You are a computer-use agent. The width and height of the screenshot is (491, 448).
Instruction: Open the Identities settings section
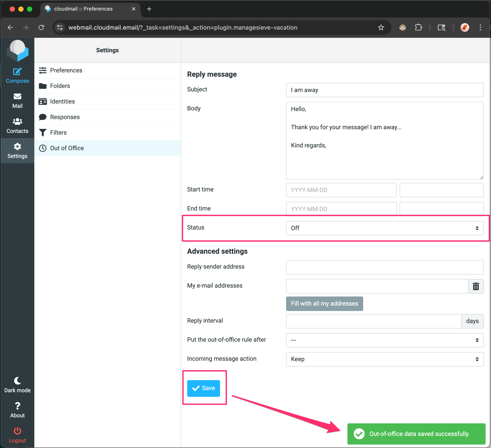62,101
